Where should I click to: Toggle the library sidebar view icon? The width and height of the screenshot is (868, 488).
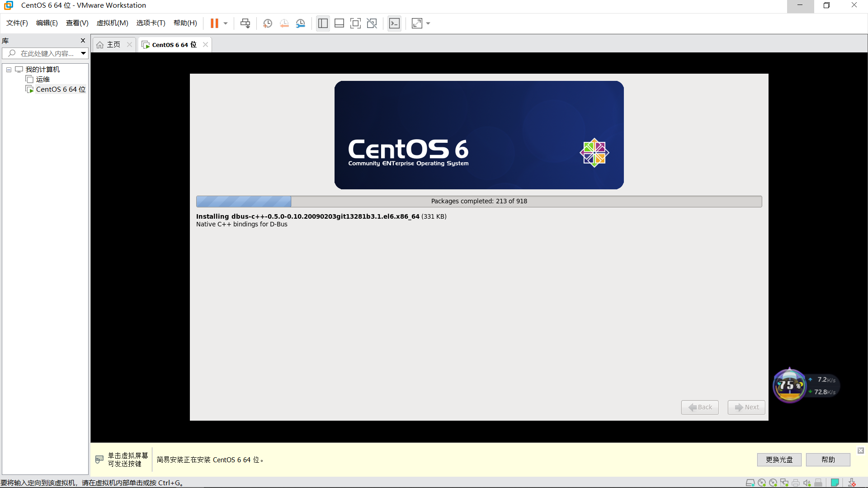click(323, 23)
